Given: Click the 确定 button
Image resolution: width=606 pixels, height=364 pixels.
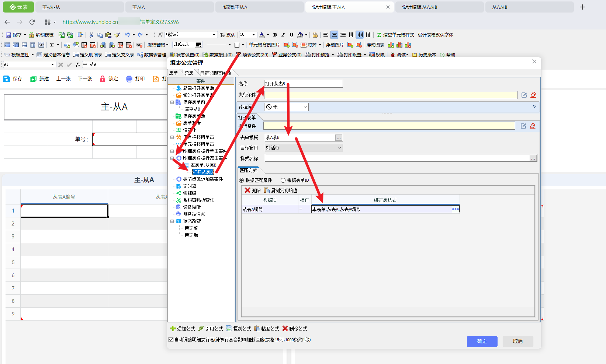Looking at the screenshot, I should [482, 342].
